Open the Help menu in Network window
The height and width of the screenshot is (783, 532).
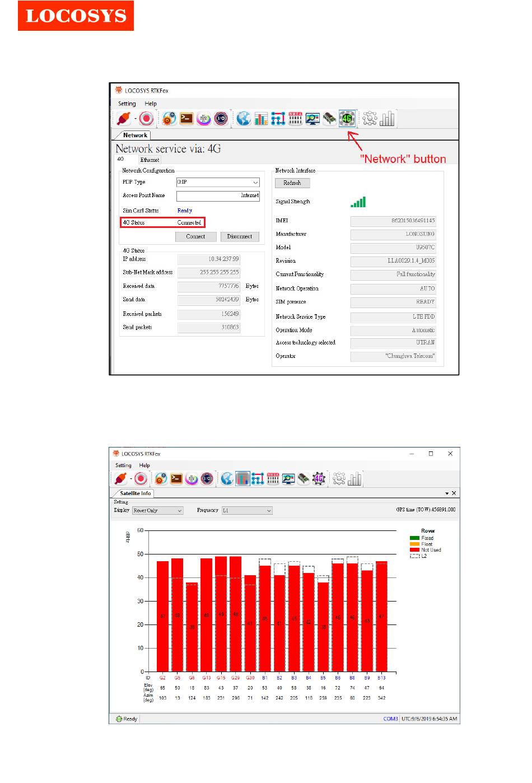(151, 104)
